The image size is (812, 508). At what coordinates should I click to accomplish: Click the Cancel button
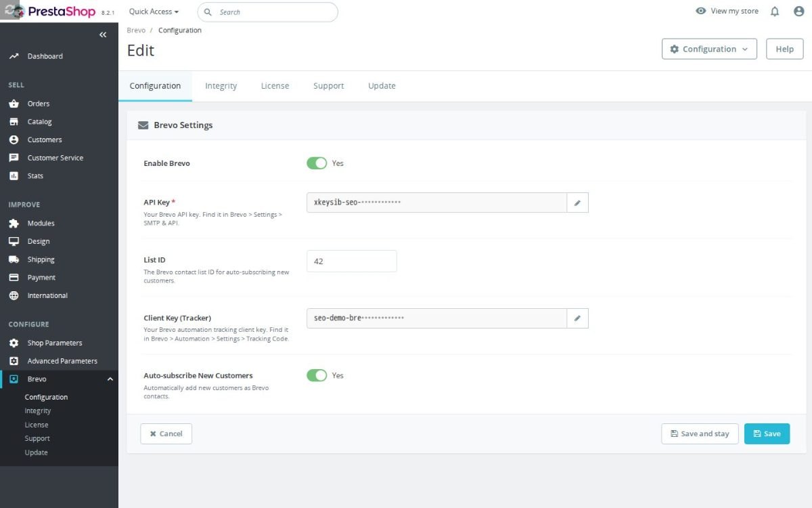tap(166, 433)
